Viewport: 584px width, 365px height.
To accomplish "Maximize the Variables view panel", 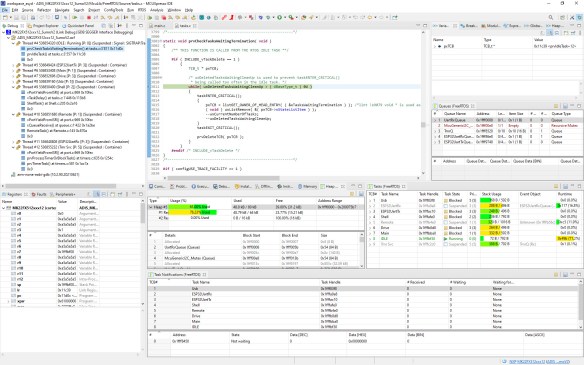I will pos(579,26).
